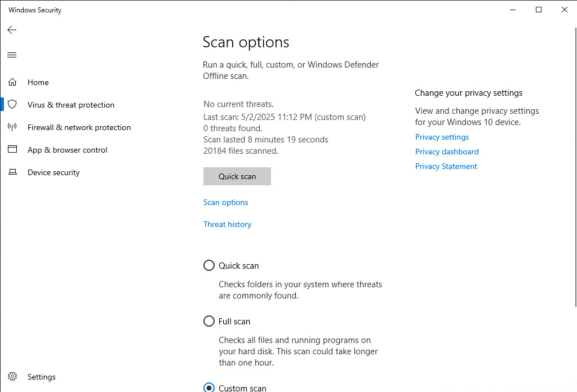Click the Full scan description text
Screen dimensions: 577x392
(x=298, y=351)
